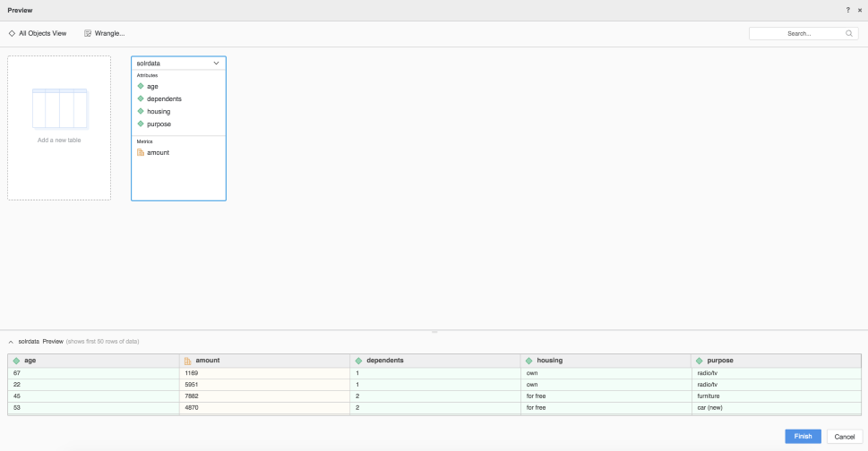Collapse the solrdata Preview panel
This screenshot has width=868, height=451.
tap(11, 342)
